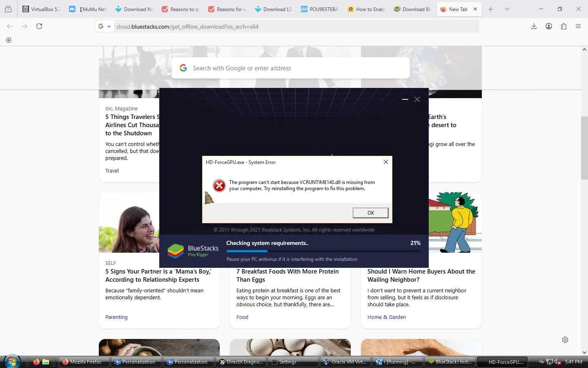Click the 21% progress percentage text
The height and width of the screenshot is (368, 588).
click(x=415, y=243)
